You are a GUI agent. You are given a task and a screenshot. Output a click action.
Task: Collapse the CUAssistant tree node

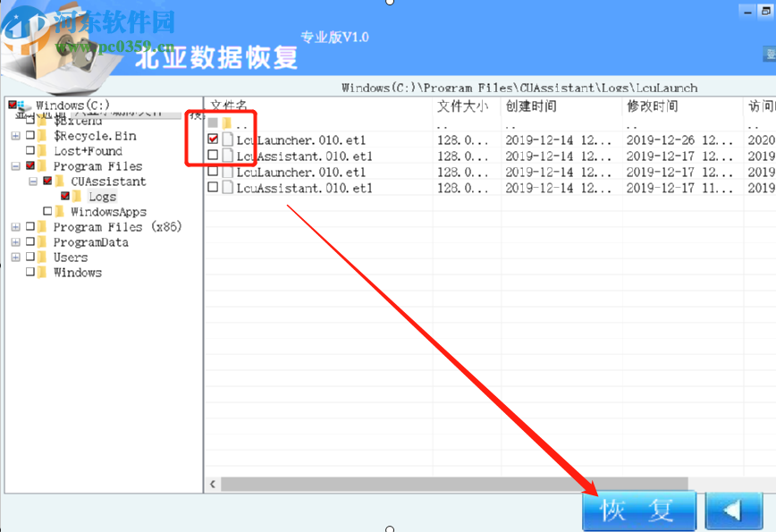pyautogui.click(x=33, y=182)
